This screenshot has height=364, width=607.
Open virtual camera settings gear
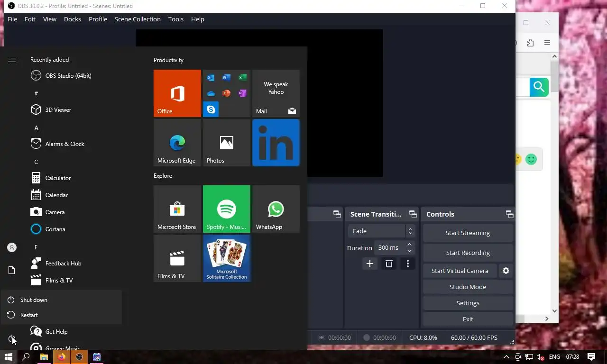click(506, 271)
